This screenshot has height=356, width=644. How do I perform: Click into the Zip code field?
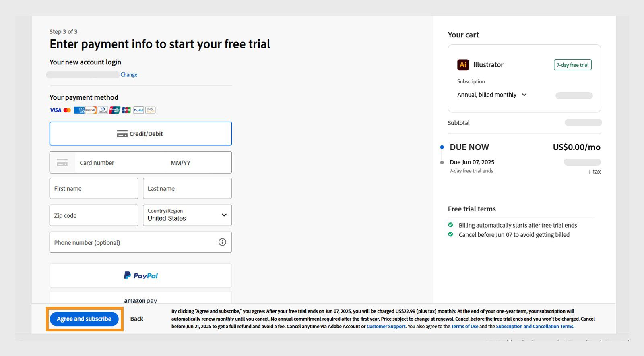(94, 215)
